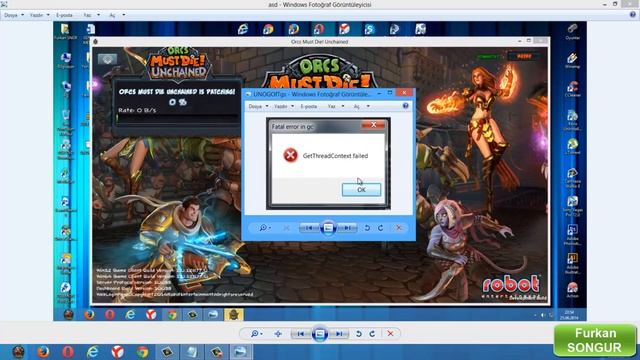Start slideshow in the UNOGOITgs viewer window
This screenshot has height=360, width=640.
[x=328, y=228]
